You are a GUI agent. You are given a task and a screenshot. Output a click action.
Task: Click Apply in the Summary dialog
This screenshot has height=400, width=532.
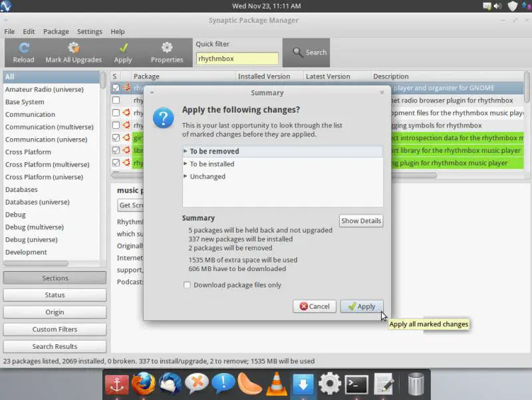click(x=362, y=306)
